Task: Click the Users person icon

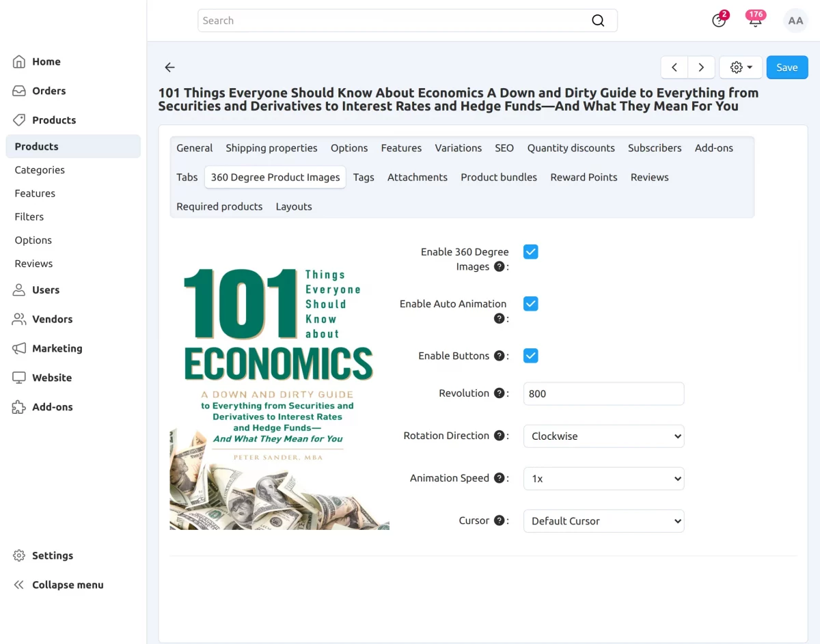Action: 19,290
